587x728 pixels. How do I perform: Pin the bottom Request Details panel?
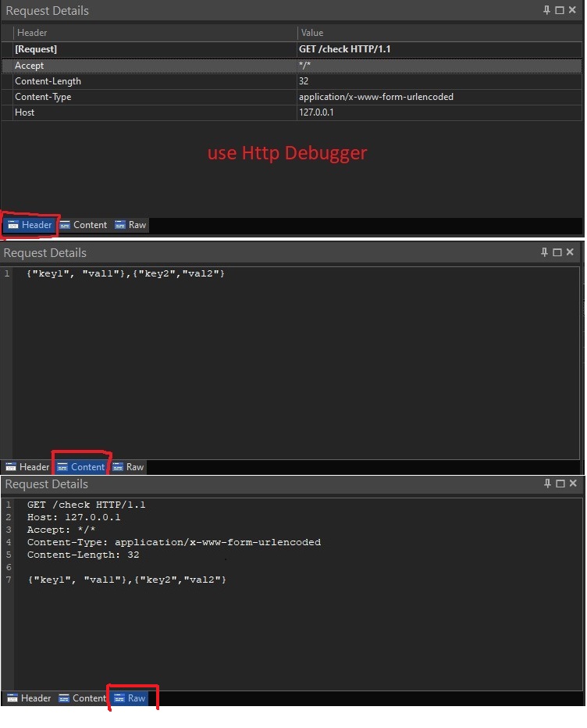coord(547,484)
